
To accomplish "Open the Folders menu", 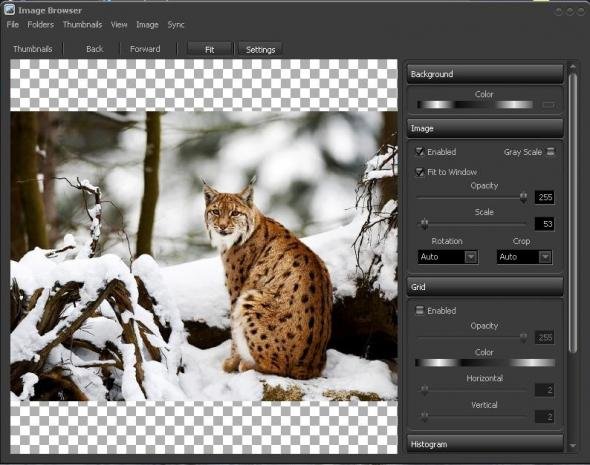I will [x=41, y=25].
